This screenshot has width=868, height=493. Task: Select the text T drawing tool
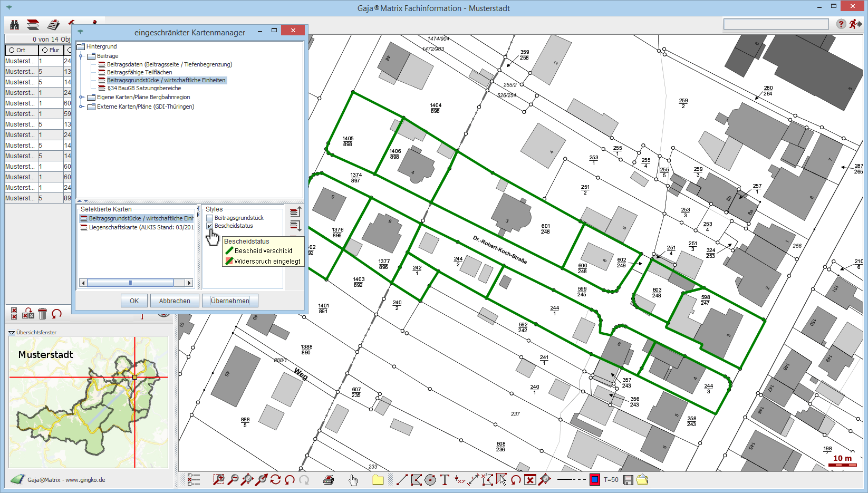tap(445, 480)
